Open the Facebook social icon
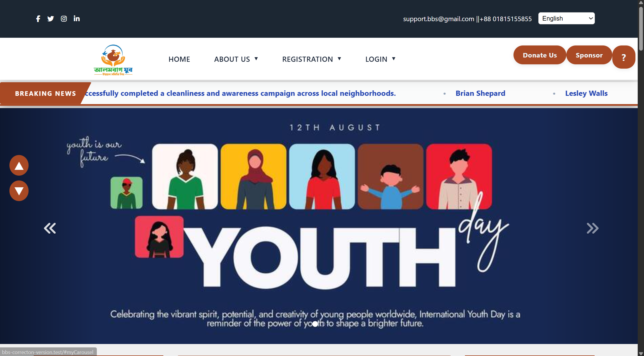Image resolution: width=644 pixels, height=356 pixels. (38, 19)
